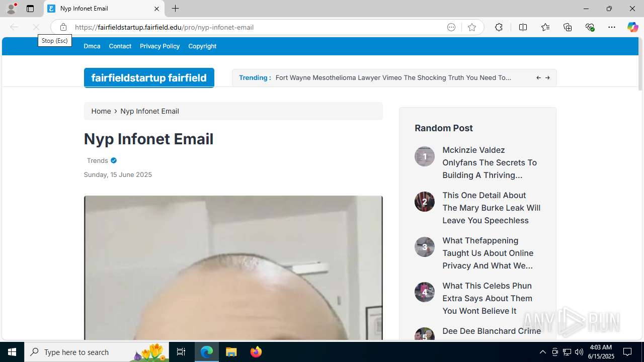Close the Nyp Infonet Email tab
This screenshot has width=644, height=362.
(156, 9)
